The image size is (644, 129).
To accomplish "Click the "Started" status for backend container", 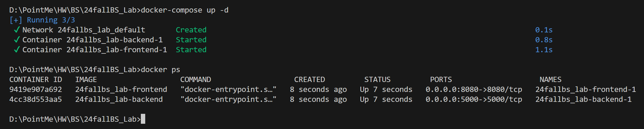I will (x=191, y=40).
